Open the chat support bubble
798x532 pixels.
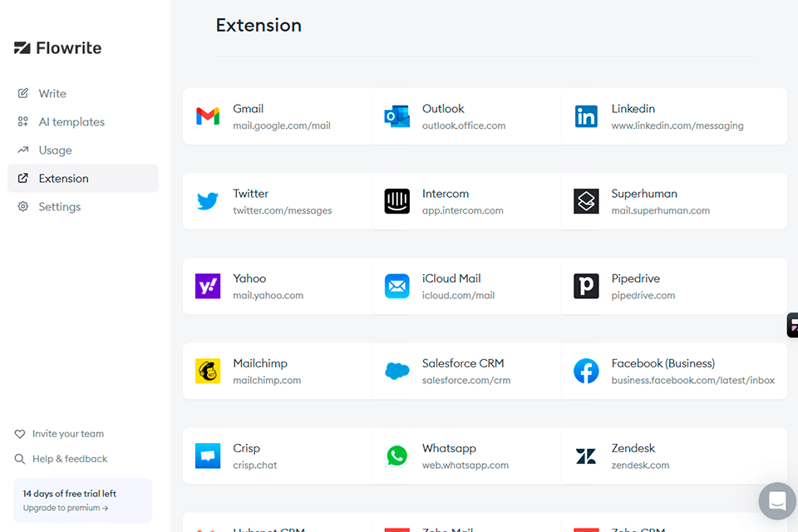777,501
